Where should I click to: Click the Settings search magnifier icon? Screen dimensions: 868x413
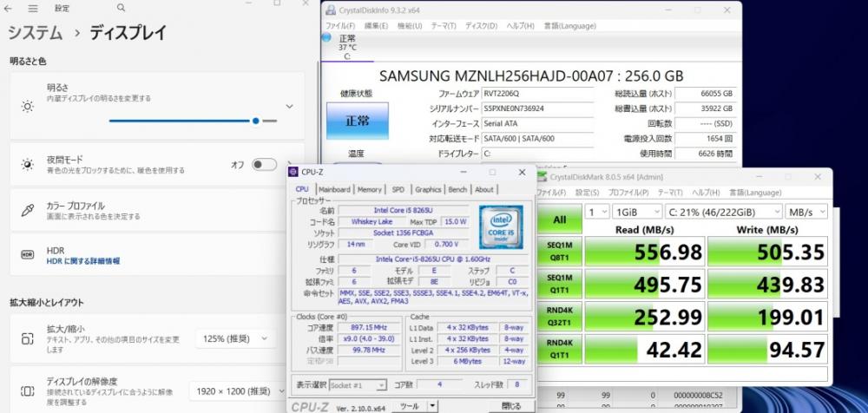122,8
